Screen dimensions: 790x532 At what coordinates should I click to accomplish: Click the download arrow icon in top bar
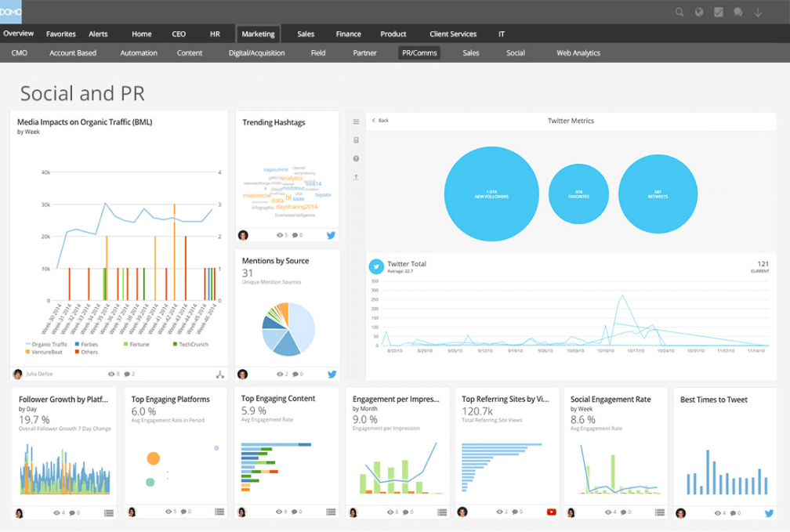tap(758, 13)
